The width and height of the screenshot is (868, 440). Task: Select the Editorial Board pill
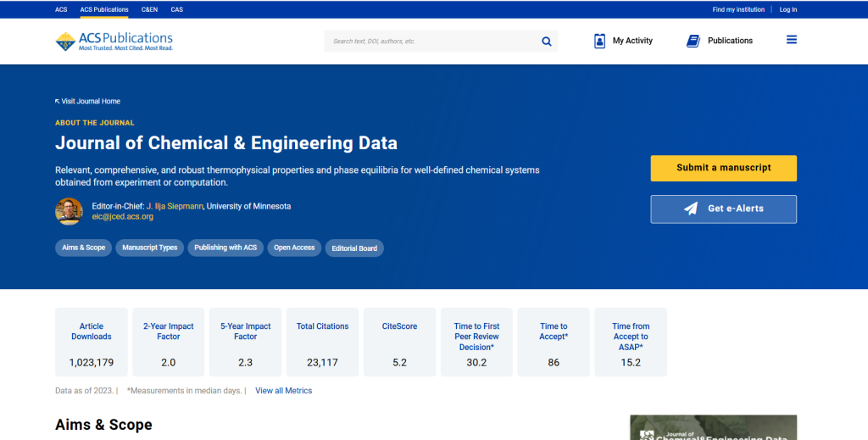(354, 248)
